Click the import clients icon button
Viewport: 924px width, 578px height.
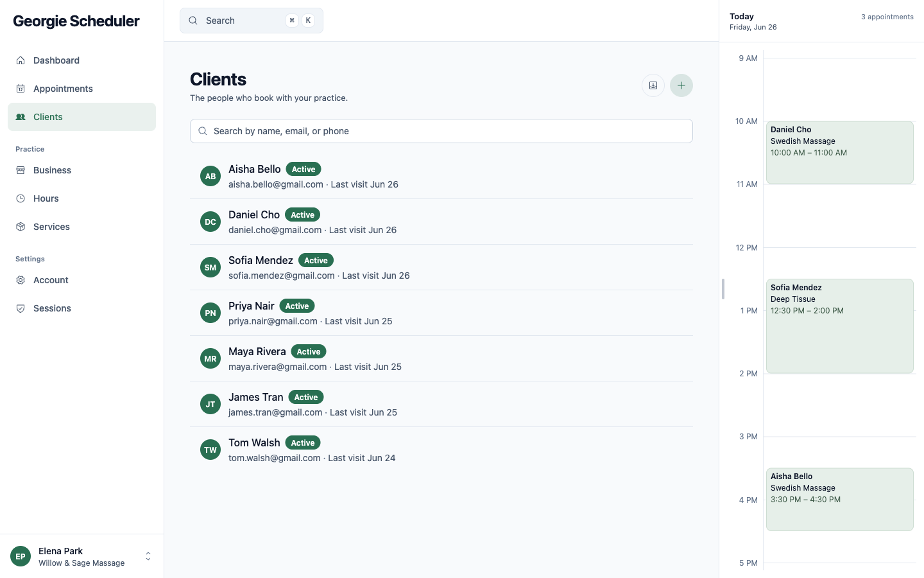653,85
